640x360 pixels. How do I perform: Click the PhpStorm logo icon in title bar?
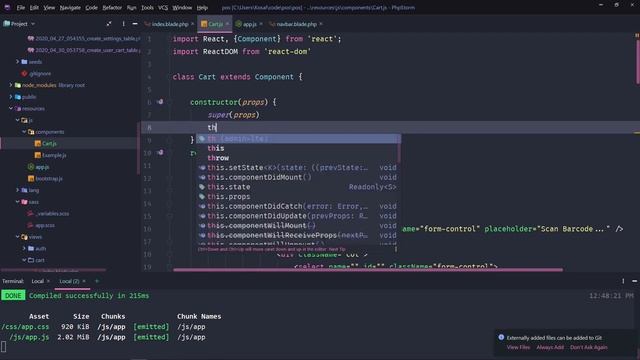coord(7,8)
